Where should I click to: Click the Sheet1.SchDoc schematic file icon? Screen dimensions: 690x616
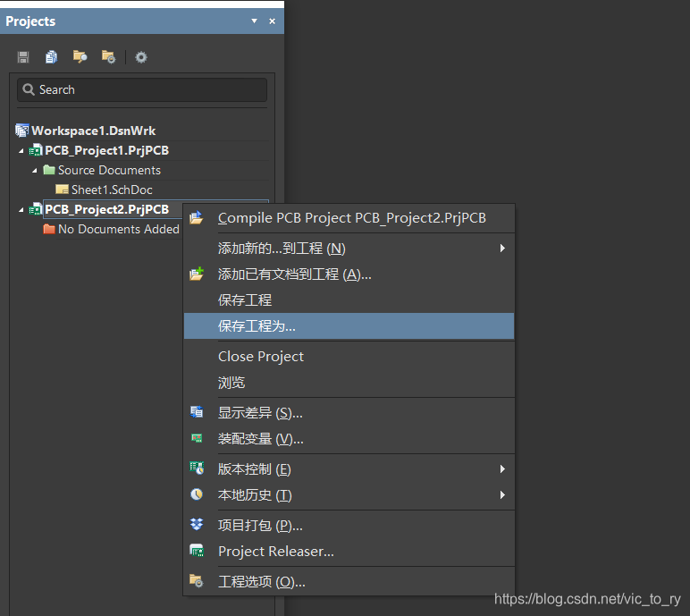click(62, 190)
